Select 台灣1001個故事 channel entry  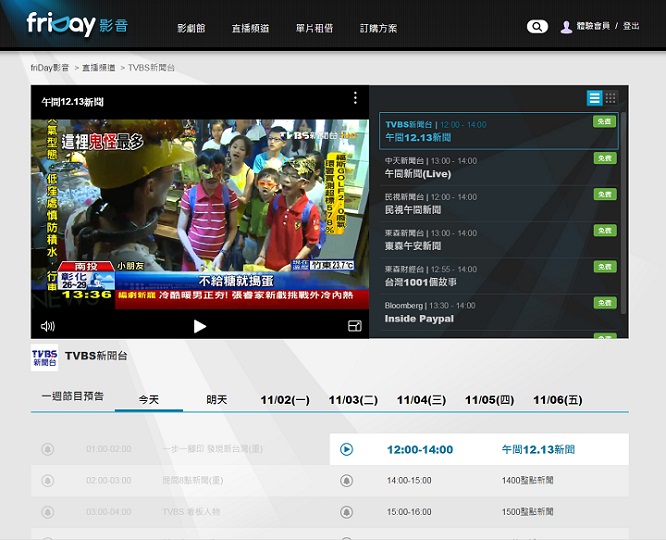pyautogui.click(x=499, y=275)
